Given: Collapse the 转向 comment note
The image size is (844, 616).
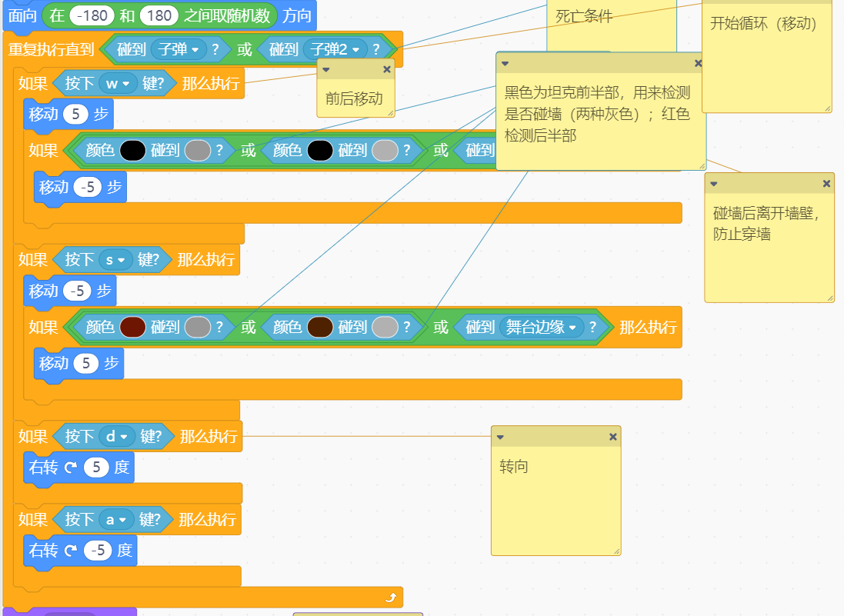Looking at the screenshot, I should click(x=500, y=437).
